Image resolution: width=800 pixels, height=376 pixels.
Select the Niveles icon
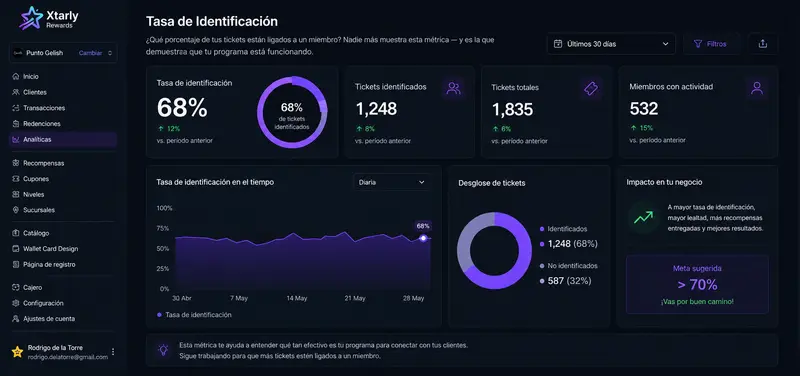15,194
